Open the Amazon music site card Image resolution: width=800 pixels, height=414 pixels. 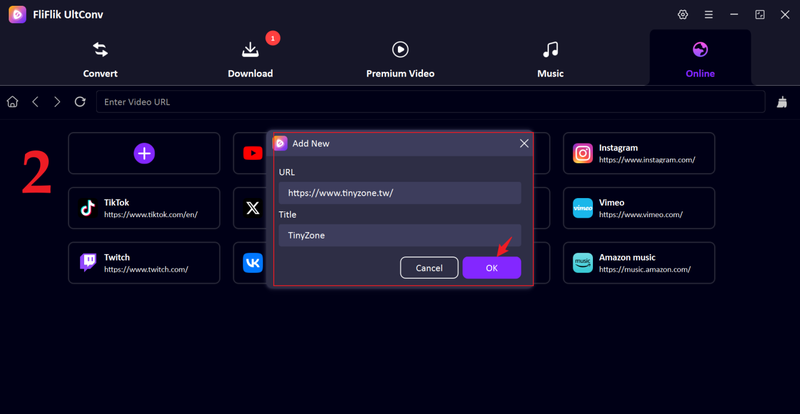point(639,262)
